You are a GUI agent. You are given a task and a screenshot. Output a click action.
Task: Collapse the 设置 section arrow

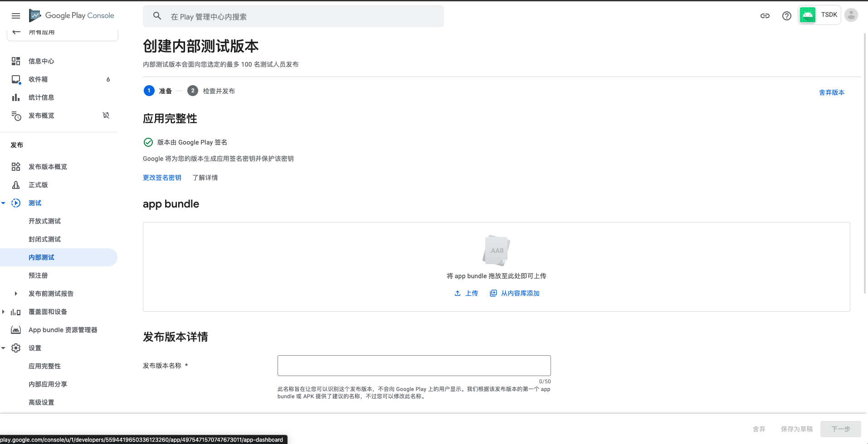3,348
